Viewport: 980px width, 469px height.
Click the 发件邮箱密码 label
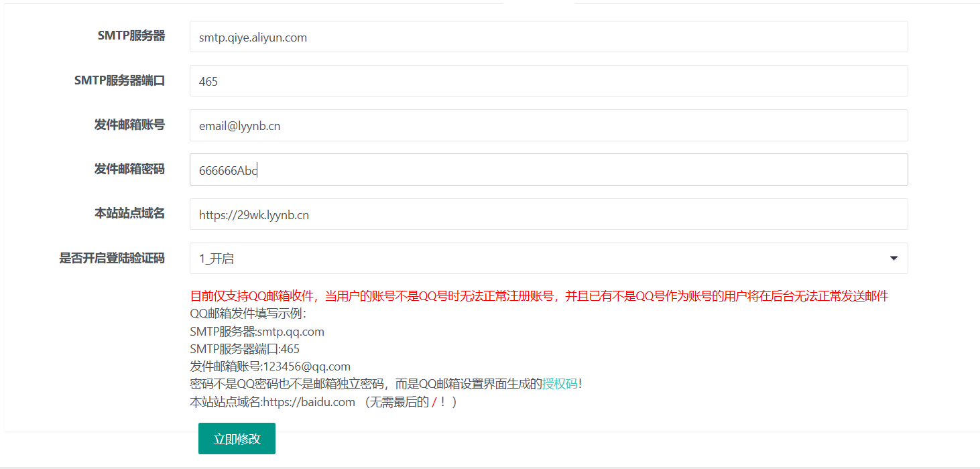[x=129, y=169]
